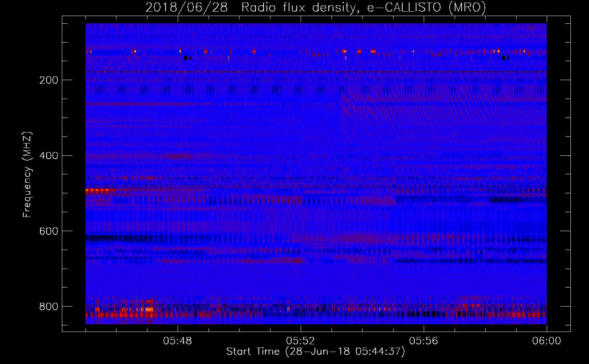Screen dimensions: 589x364
Task: Click the plot title '2018/06/28 Radio flux density'
Action: point(316,7)
